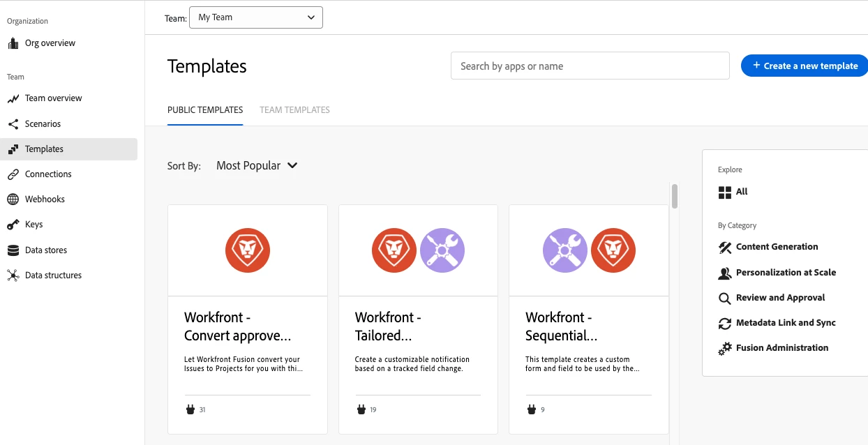Click the purple tools icon on the Sequential card
Screen dimensions: 868x445
click(565, 250)
